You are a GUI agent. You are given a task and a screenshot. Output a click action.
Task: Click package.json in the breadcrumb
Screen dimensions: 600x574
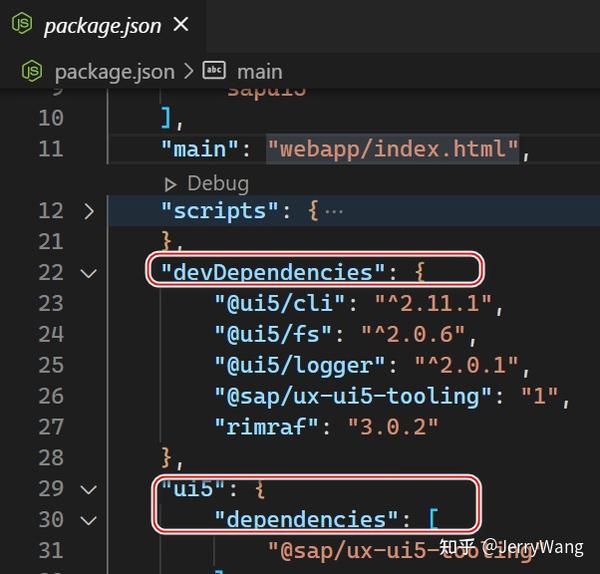pyautogui.click(x=114, y=72)
